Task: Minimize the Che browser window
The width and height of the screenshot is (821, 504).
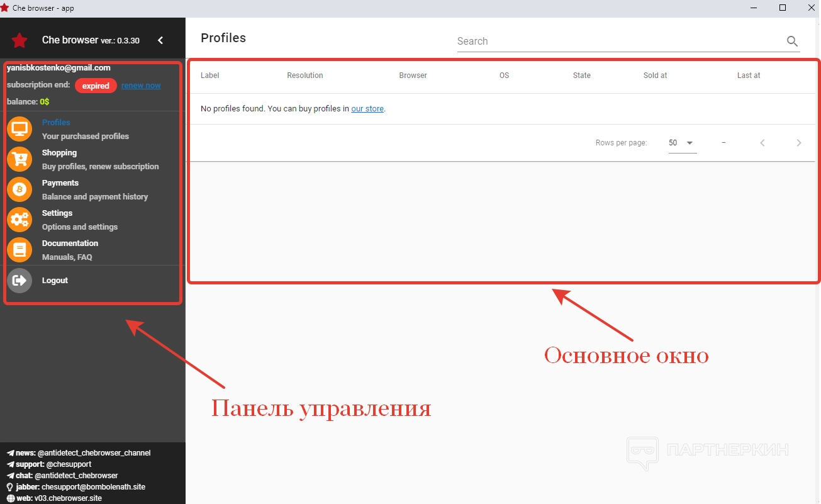Action: [x=754, y=8]
